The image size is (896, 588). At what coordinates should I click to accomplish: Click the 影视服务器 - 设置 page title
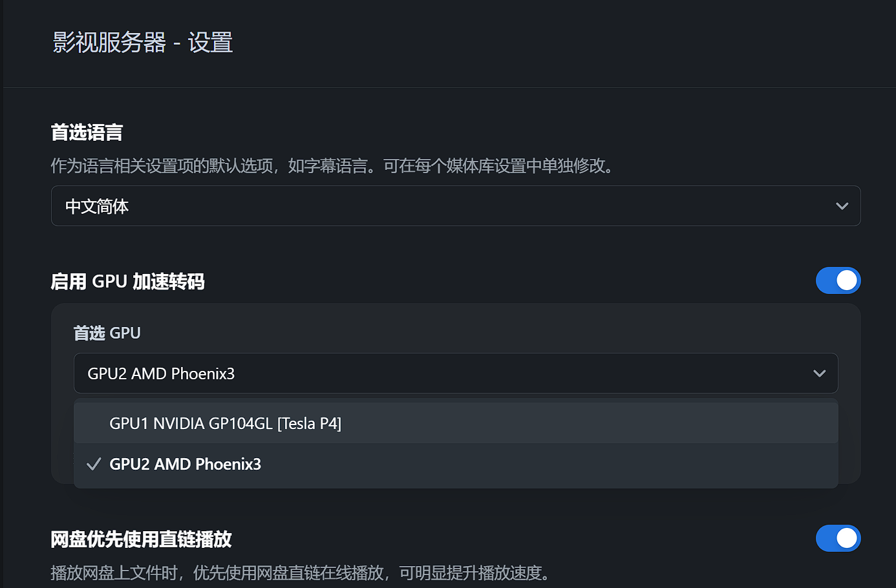[x=142, y=43]
